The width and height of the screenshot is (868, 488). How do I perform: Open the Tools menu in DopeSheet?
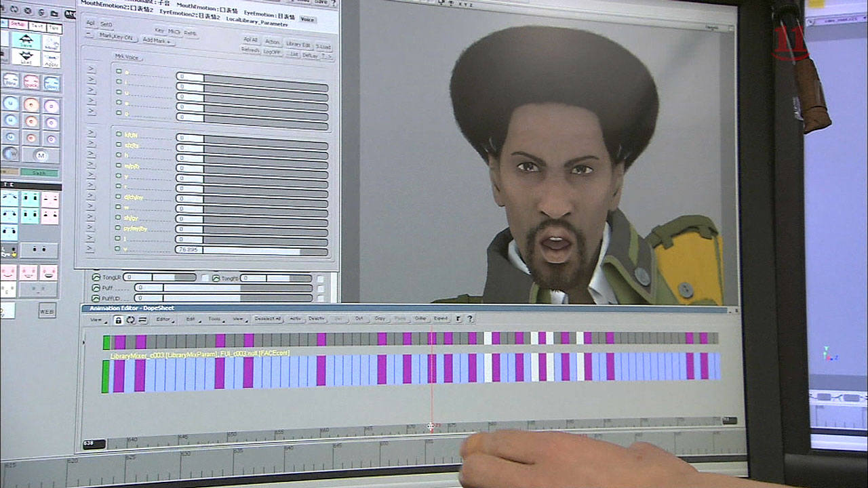(x=216, y=319)
